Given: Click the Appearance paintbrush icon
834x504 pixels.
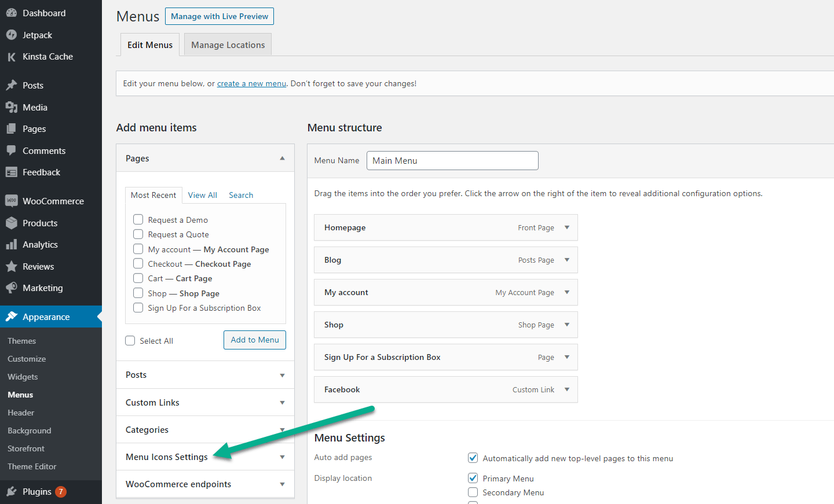Looking at the screenshot, I should tap(12, 317).
